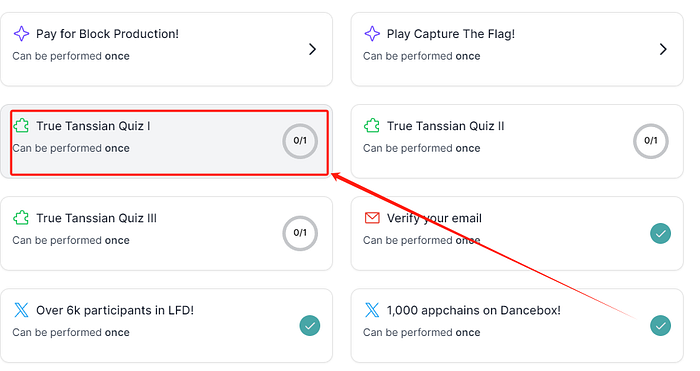Screen dimensions: 700x371
Task: Click the 0/1 progress ring of Quiz III
Action: pos(300,233)
